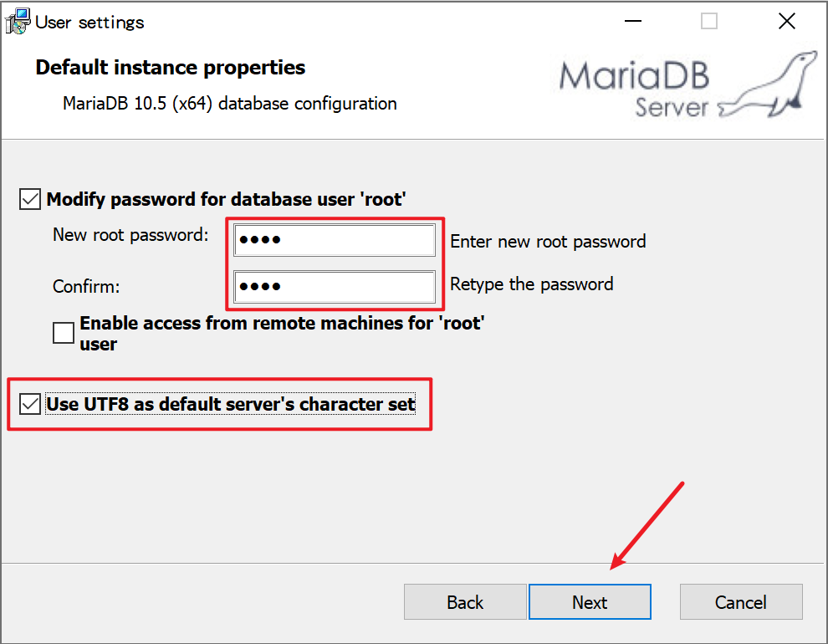Uncheck the Use UTF8 character set checkbox
Screen dimensions: 828x644
30,404
